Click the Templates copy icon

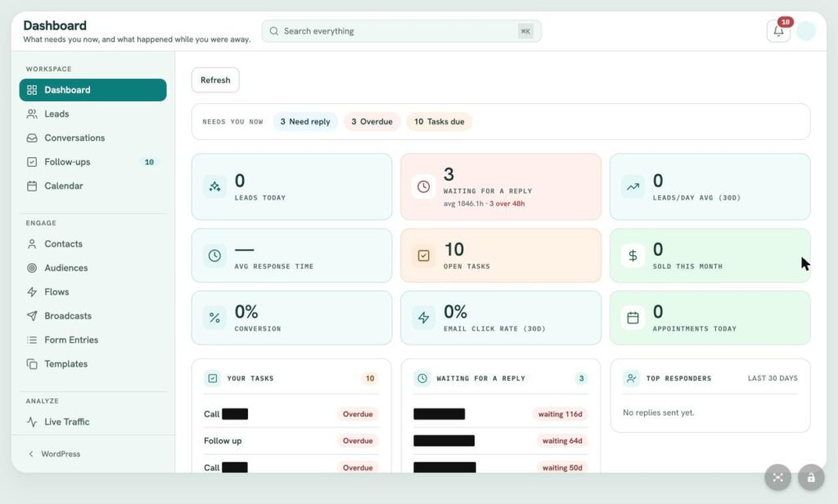point(32,364)
